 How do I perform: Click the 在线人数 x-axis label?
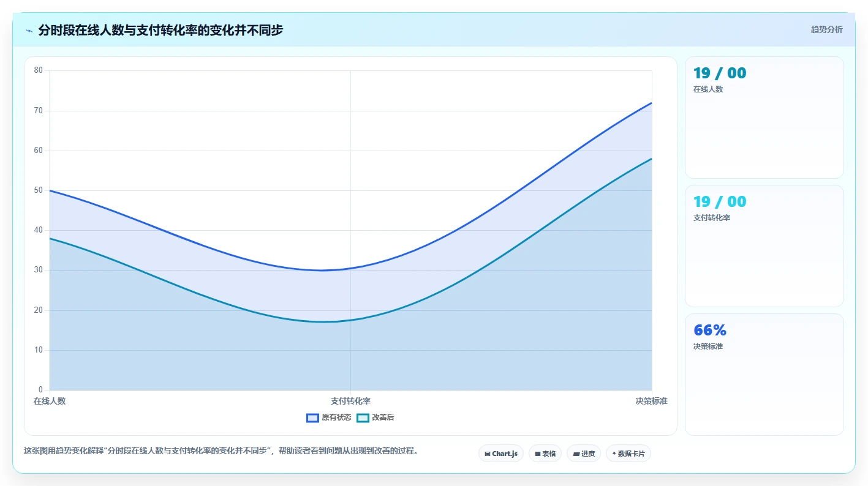(x=50, y=401)
